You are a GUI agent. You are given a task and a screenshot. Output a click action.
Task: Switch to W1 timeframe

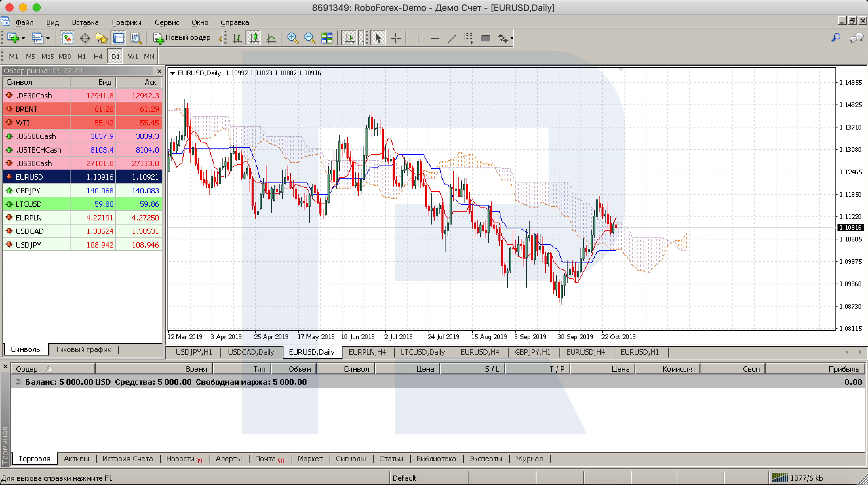[133, 57]
